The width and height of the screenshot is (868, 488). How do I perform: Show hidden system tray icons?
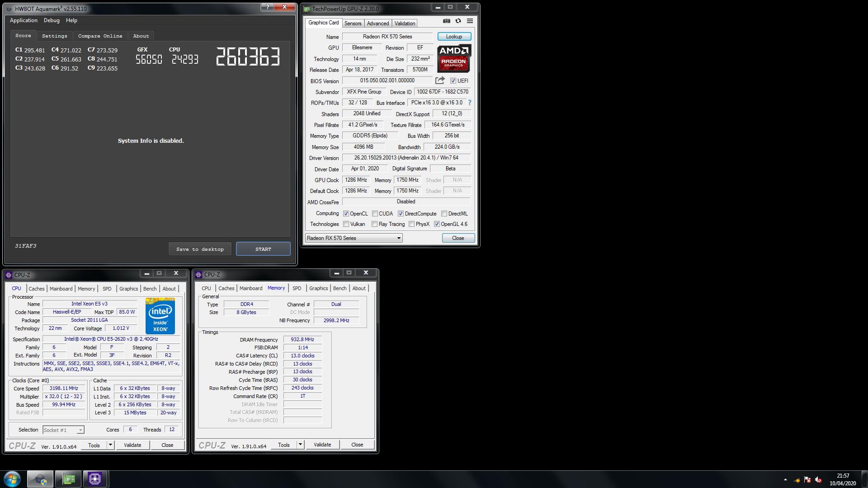click(785, 480)
